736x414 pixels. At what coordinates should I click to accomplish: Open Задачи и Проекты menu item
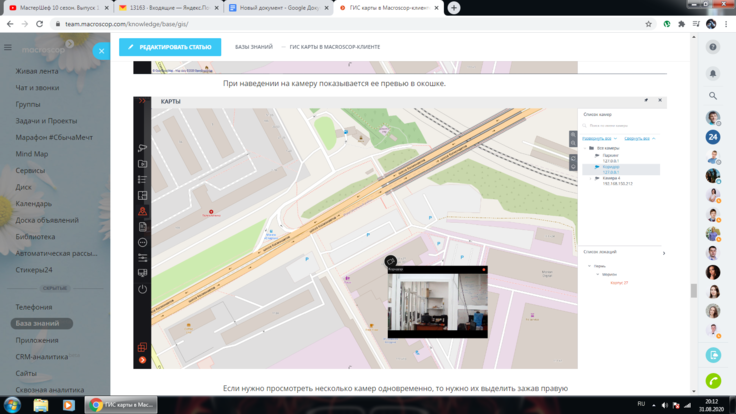pos(46,121)
